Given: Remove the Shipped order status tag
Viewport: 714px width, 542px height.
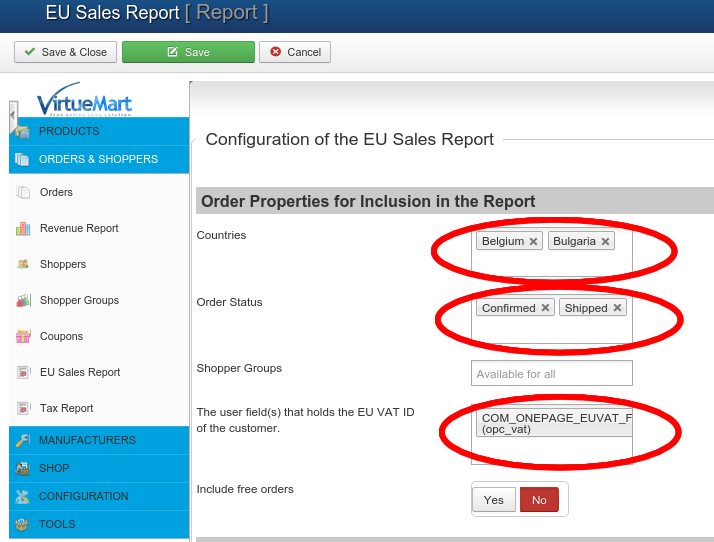Looking at the screenshot, I should pyautogui.click(x=617, y=308).
